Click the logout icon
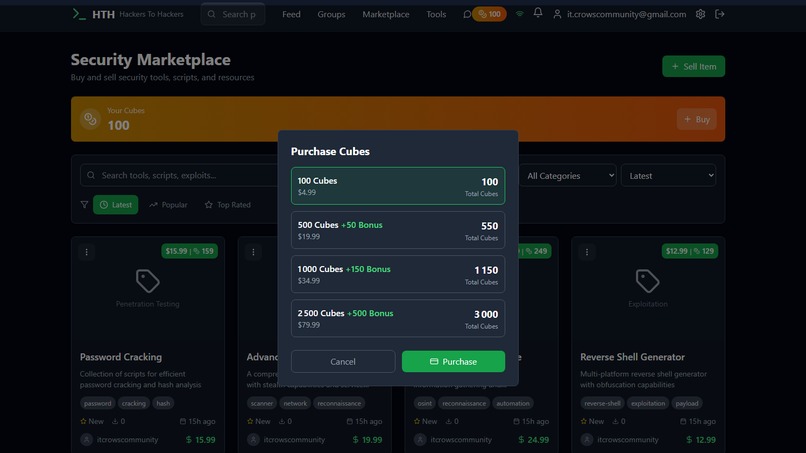 click(720, 14)
